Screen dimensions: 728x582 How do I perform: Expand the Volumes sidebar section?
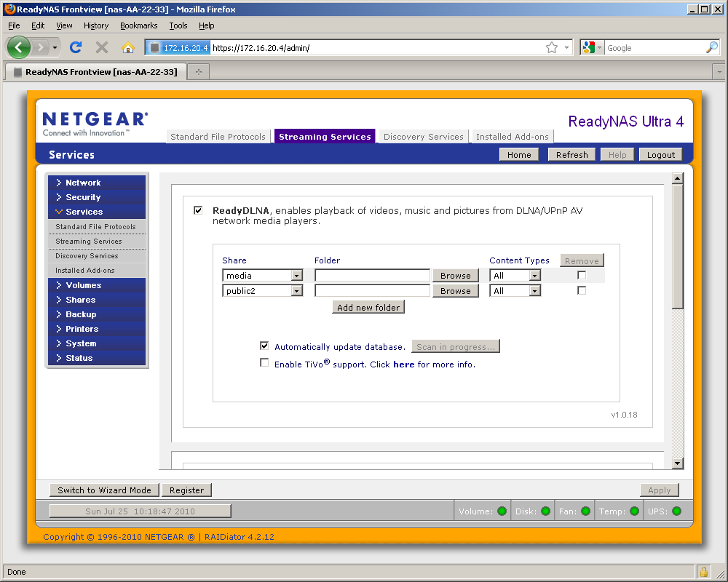click(x=97, y=285)
